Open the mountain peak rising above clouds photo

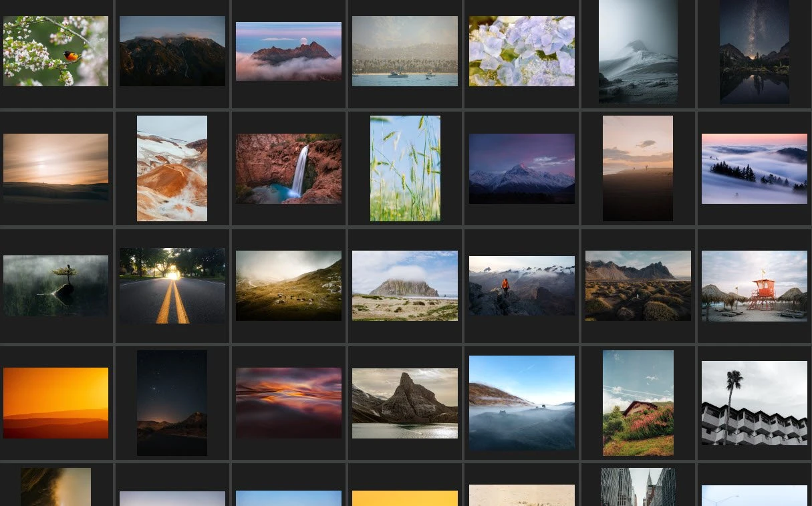pos(288,51)
